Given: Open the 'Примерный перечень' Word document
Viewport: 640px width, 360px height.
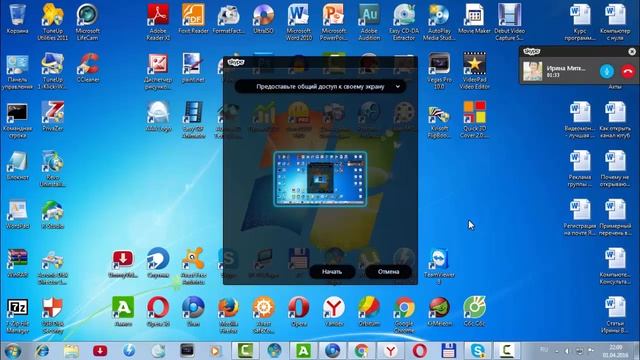Looking at the screenshot, I should coord(615,218).
